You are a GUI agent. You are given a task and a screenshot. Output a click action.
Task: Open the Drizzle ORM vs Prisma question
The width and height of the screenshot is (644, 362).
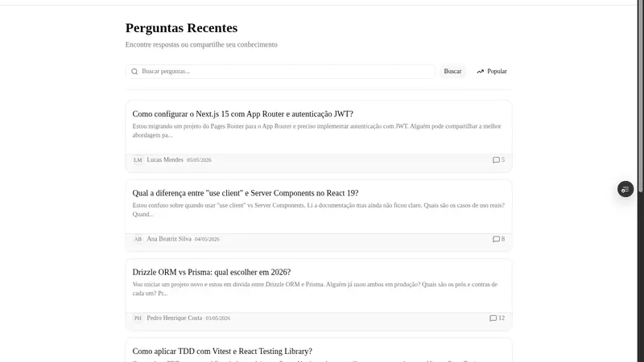point(212,272)
